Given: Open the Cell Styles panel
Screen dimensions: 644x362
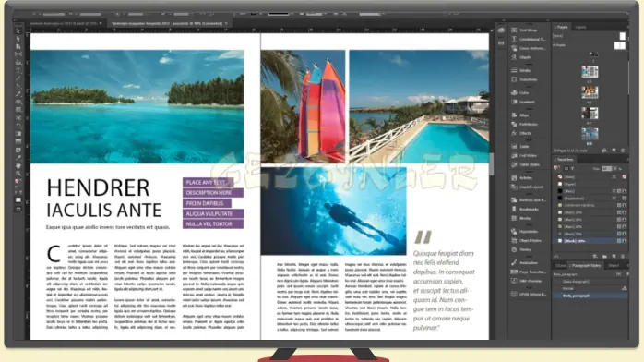Looking at the screenshot, I should pos(524,156).
